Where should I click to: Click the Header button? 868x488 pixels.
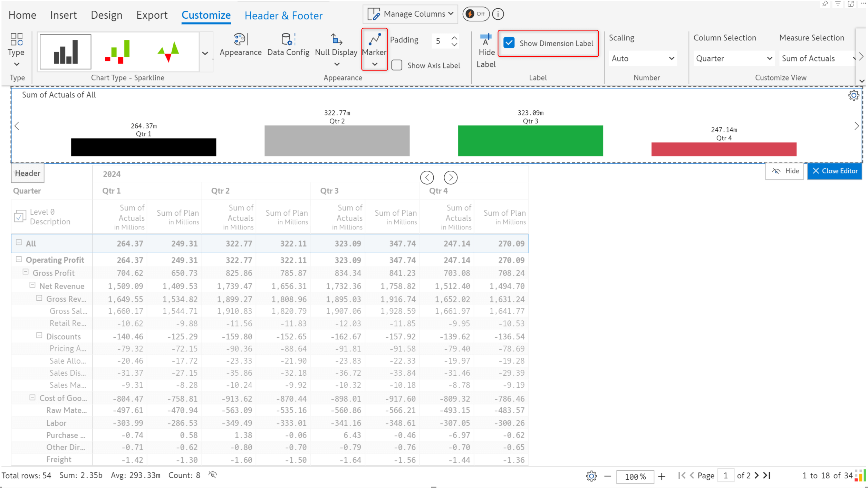coord(28,173)
